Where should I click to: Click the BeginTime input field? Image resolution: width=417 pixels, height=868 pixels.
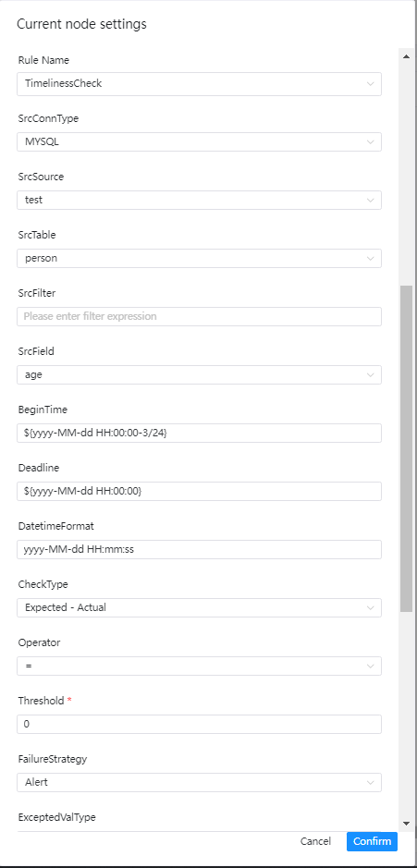click(199, 433)
